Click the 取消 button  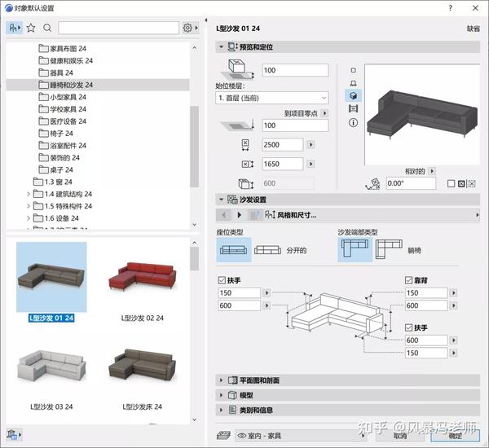[400, 435]
